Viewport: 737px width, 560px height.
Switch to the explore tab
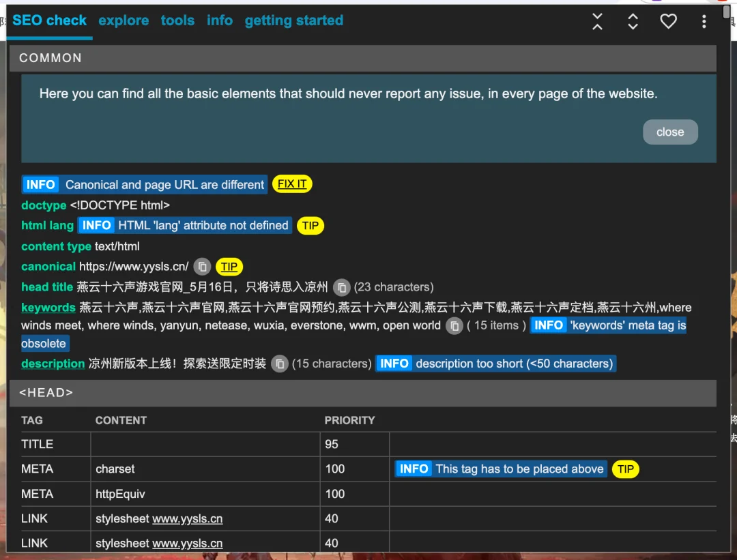pyautogui.click(x=124, y=20)
